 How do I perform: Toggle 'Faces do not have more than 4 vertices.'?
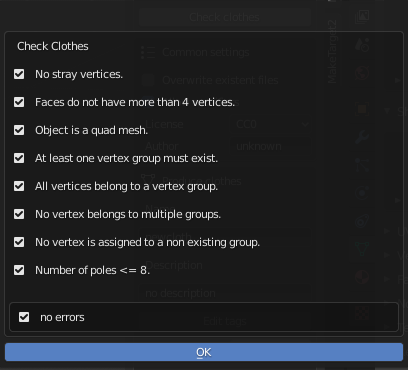(19, 102)
